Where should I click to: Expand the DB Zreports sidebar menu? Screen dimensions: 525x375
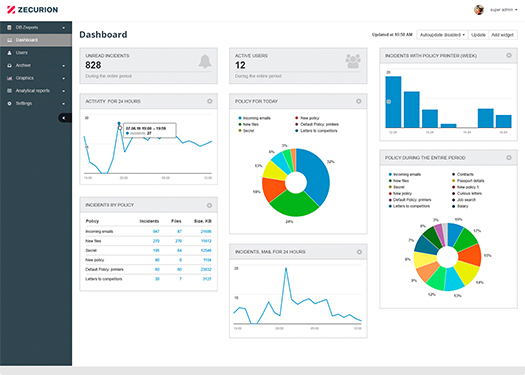coord(36,27)
